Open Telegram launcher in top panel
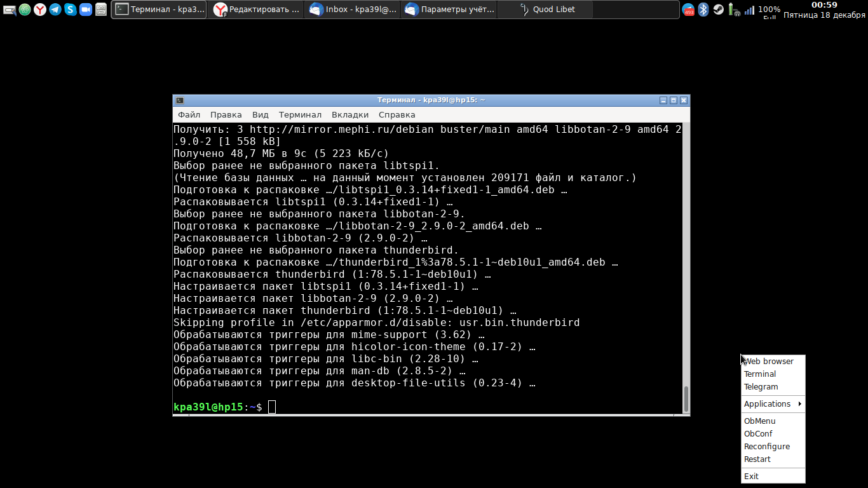 55,10
